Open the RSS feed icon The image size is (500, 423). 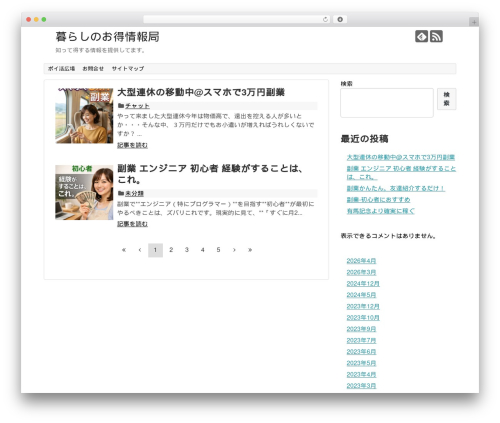436,36
